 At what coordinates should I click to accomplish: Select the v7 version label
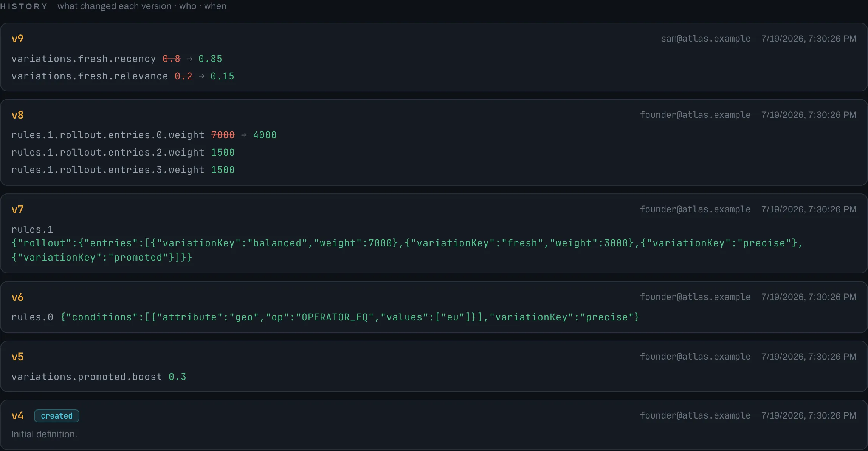17,209
